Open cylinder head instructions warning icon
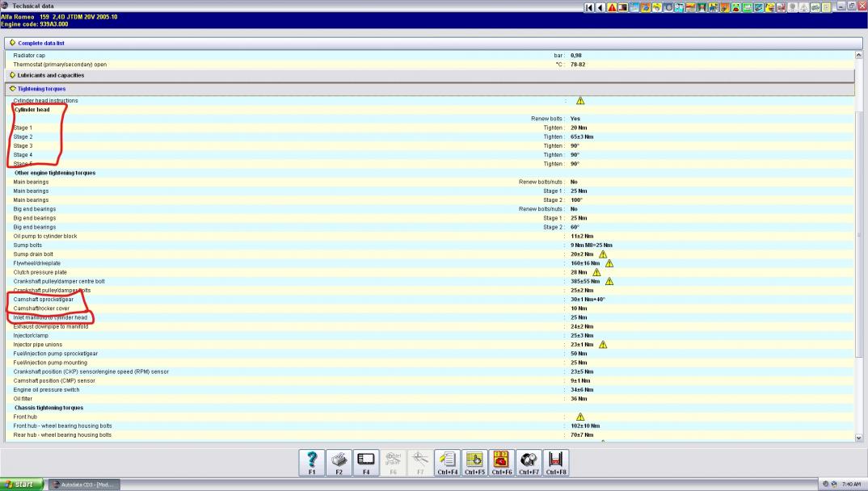868x491 pixels. 580,101
